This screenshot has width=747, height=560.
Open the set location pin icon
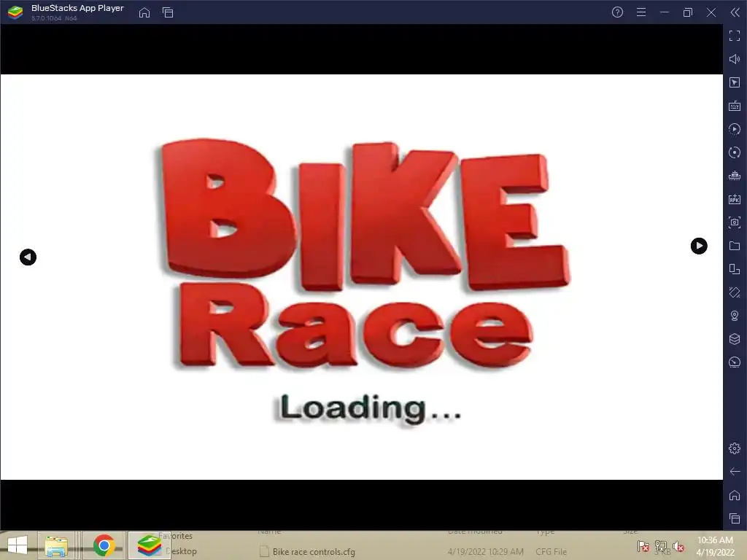pyautogui.click(x=735, y=316)
